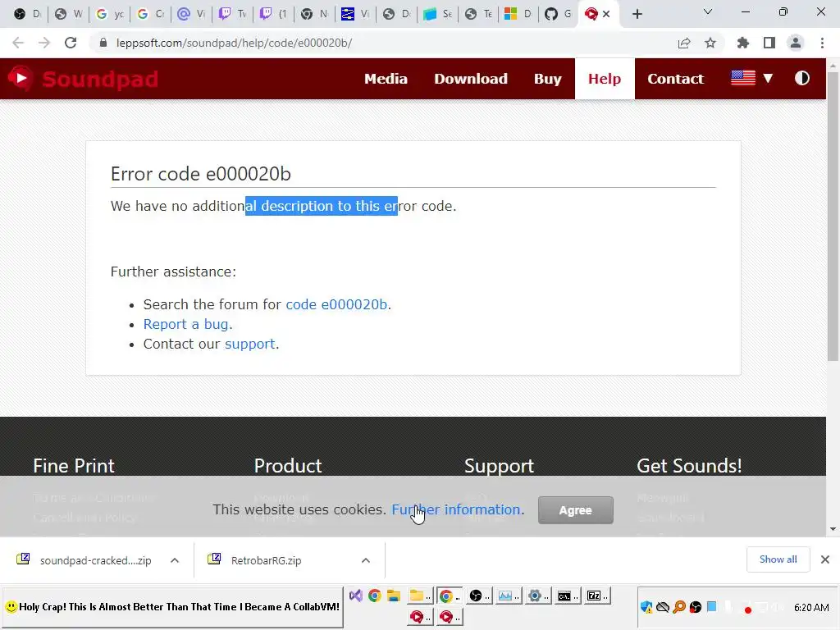The image size is (840, 630).
Task: Open the code e000020b forum link
Action: click(336, 304)
